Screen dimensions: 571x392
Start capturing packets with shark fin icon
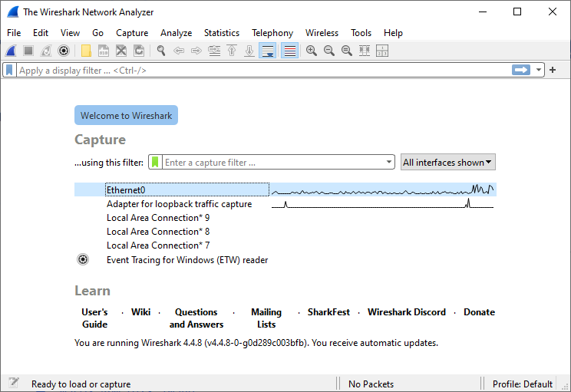point(11,51)
